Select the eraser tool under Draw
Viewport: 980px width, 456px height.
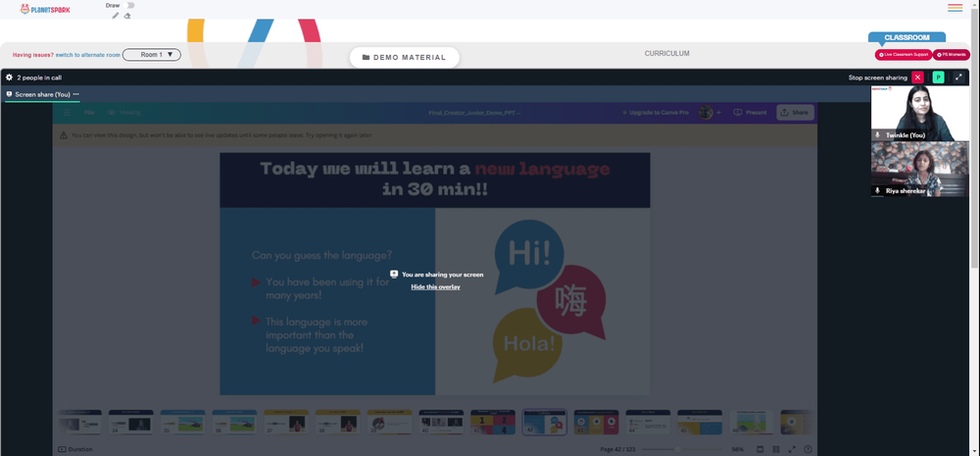[127, 16]
